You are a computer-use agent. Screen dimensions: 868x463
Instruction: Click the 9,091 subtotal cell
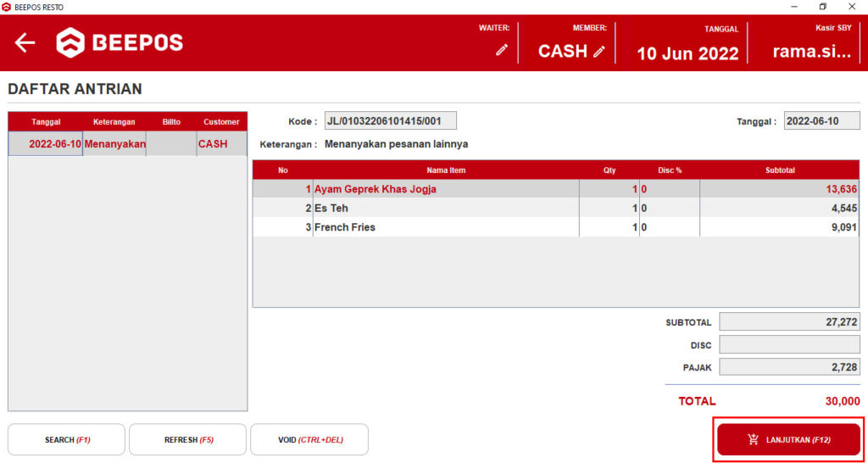coord(779,227)
